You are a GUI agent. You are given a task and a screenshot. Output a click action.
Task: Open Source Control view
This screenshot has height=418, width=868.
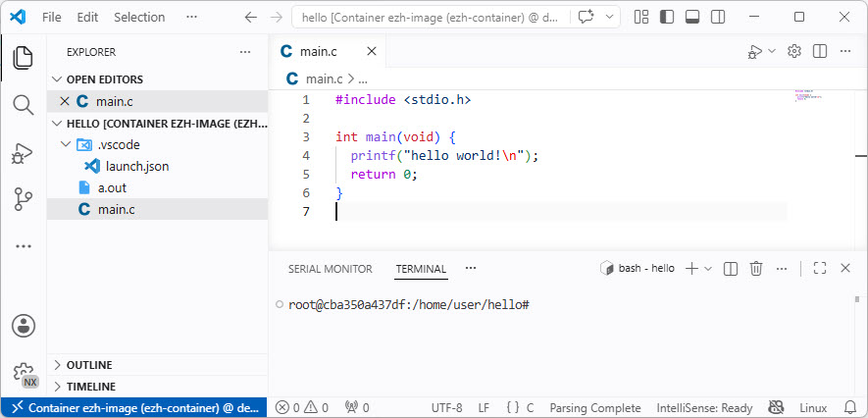click(24, 199)
